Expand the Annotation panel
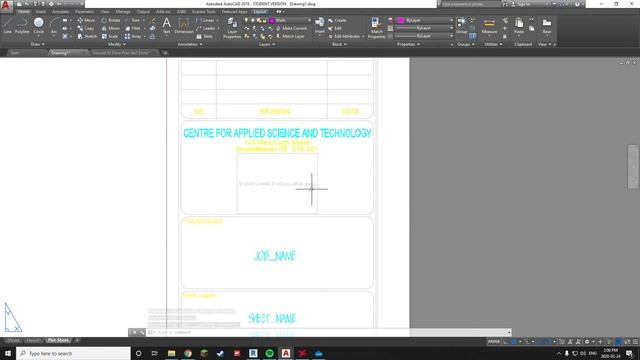This screenshot has height=360, width=640. coord(190,44)
